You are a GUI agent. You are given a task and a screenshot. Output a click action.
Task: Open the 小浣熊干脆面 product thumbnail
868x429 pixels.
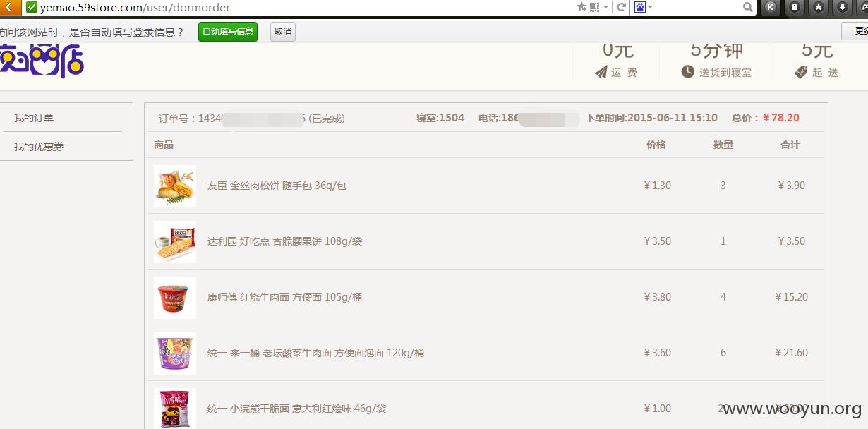175,408
